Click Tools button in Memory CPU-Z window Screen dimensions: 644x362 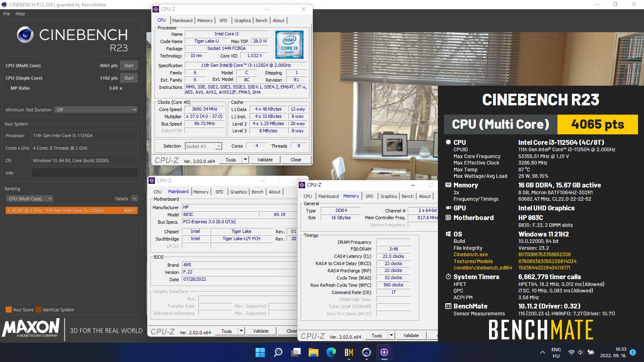point(377,336)
